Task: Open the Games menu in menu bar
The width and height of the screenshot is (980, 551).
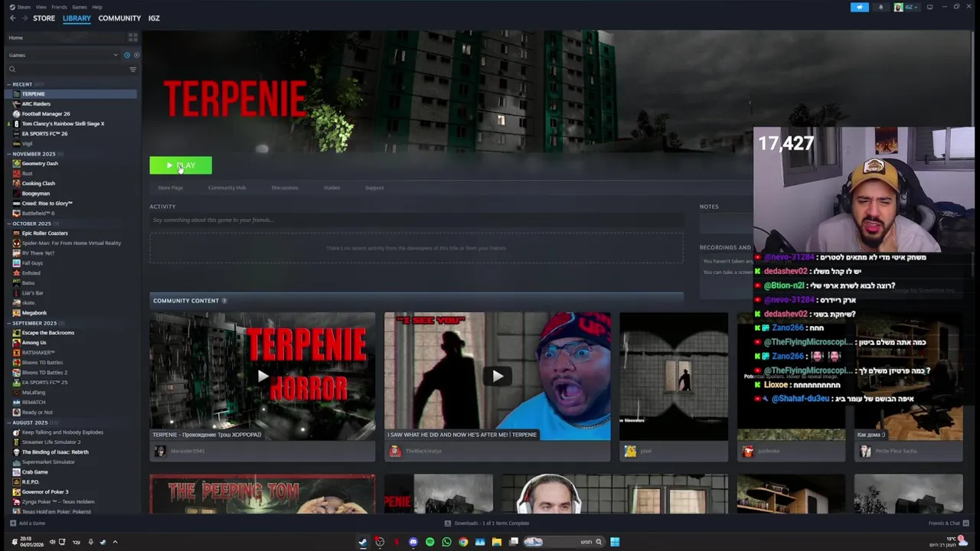Action: pyautogui.click(x=79, y=7)
